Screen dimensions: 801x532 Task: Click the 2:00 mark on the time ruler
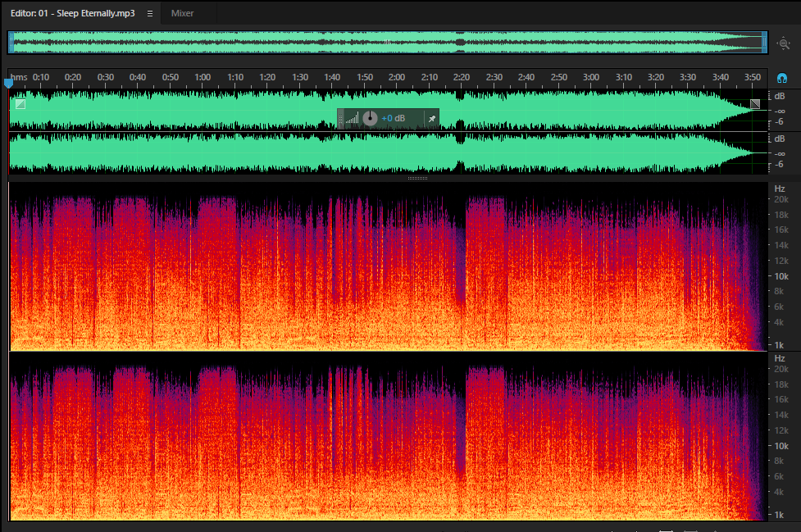(x=397, y=77)
